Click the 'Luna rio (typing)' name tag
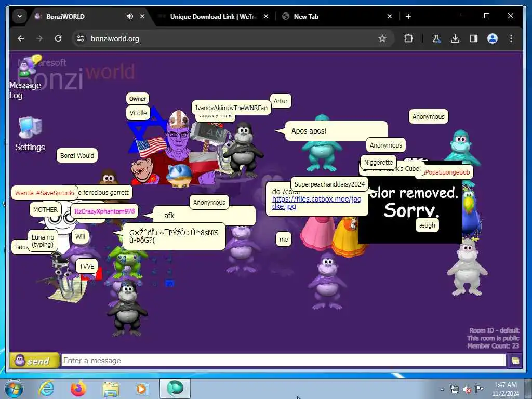 pos(43,241)
